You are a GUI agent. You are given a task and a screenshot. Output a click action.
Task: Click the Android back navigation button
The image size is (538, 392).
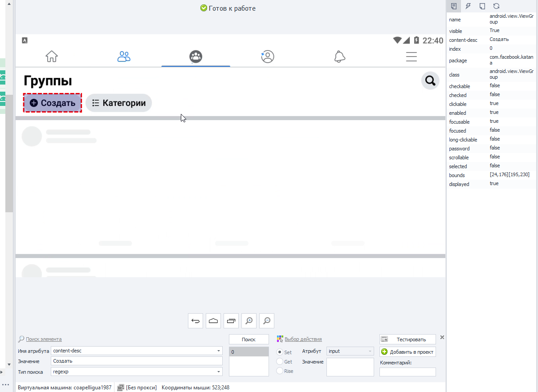[196, 321]
